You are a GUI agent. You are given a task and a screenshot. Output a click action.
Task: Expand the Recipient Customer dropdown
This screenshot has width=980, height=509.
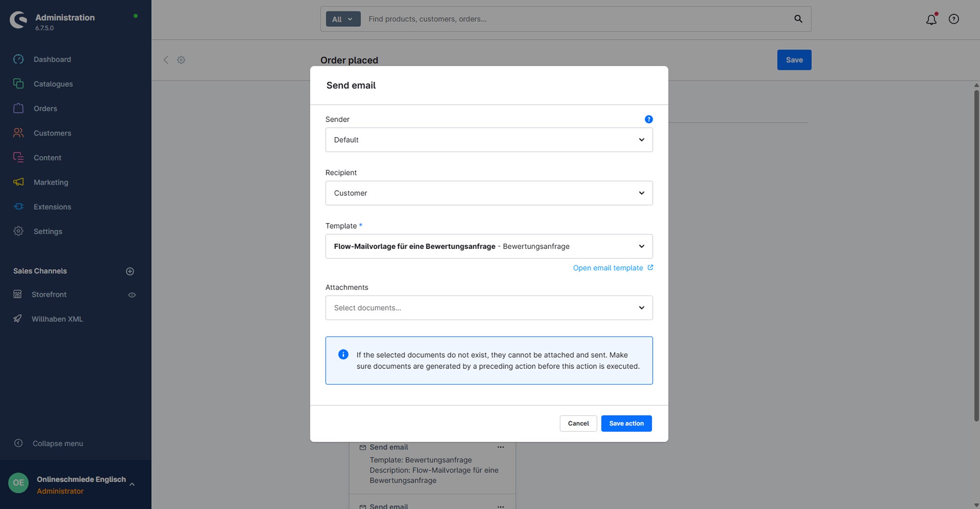point(489,193)
